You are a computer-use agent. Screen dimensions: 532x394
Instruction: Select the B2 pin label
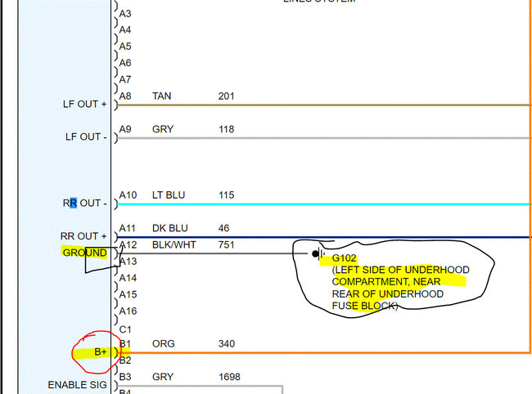pyautogui.click(x=125, y=360)
